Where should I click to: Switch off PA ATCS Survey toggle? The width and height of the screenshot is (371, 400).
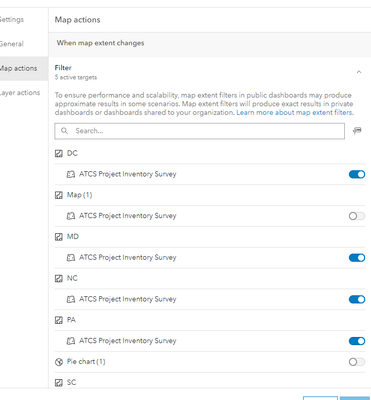click(357, 341)
